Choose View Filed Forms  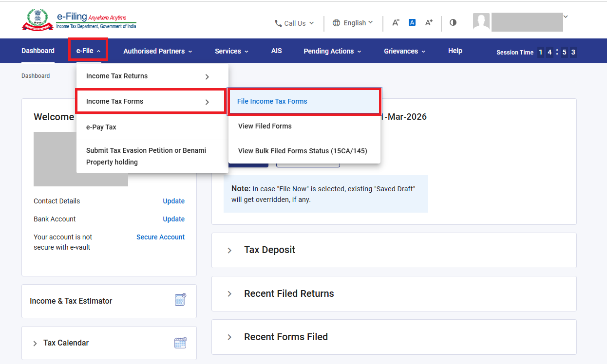[x=304, y=126]
